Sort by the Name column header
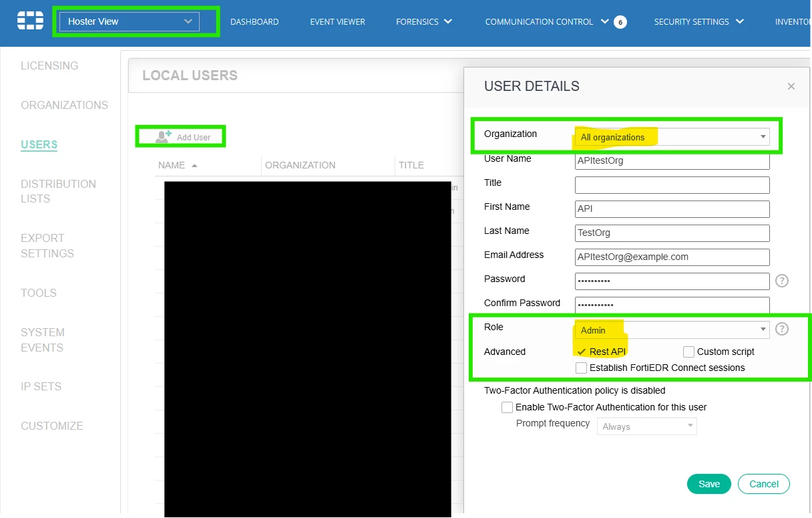This screenshot has width=812, height=518. pos(178,165)
